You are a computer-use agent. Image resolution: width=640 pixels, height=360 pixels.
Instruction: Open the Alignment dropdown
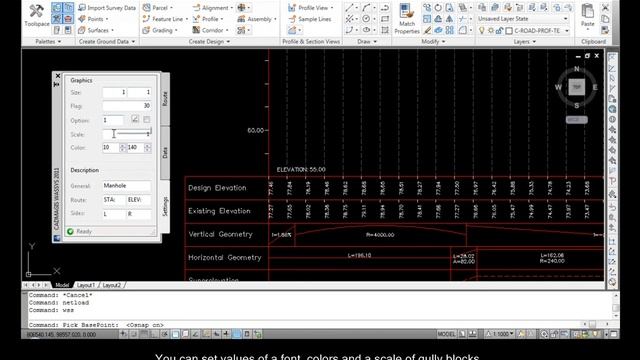tap(213, 8)
